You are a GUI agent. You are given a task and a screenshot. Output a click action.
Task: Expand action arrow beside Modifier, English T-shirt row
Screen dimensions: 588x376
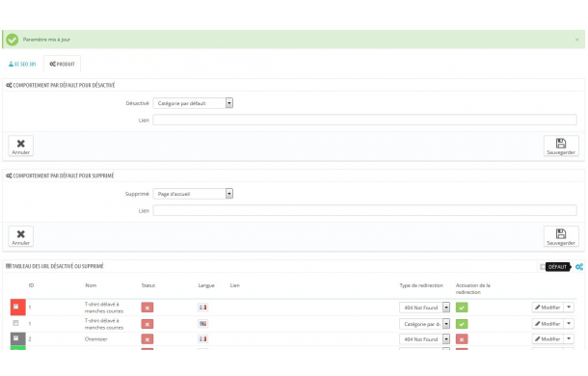point(569,324)
